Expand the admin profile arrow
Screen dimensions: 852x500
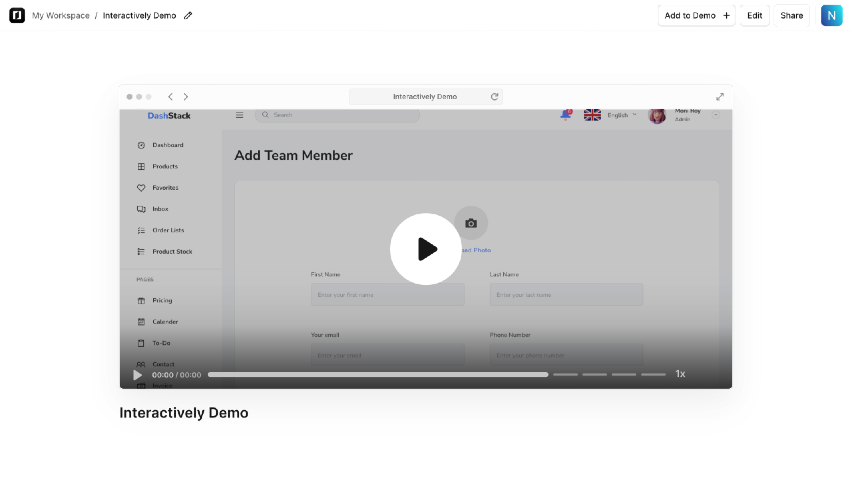(x=716, y=115)
